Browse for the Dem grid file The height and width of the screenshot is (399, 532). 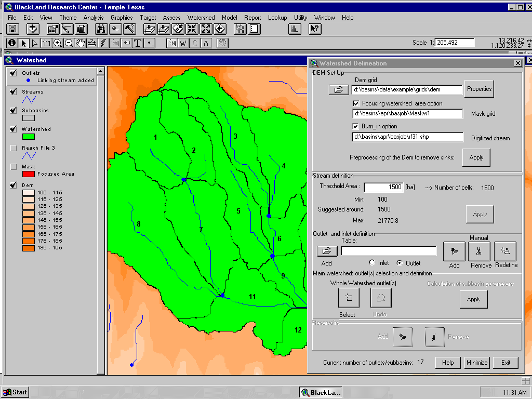tap(339, 90)
